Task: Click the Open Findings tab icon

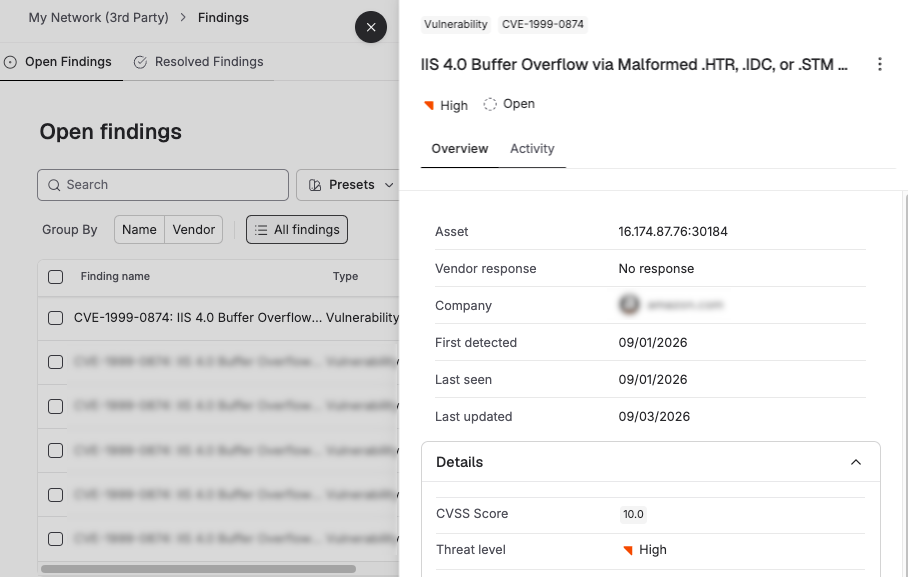Action: tap(10, 62)
